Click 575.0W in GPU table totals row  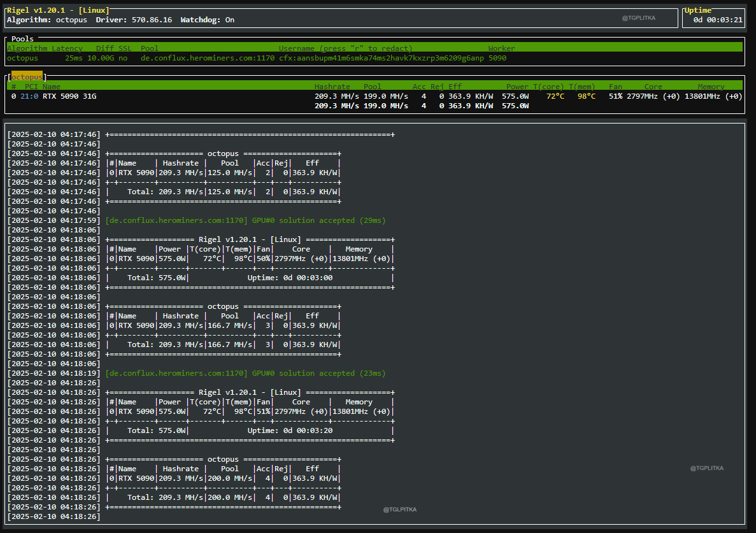(x=515, y=106)
